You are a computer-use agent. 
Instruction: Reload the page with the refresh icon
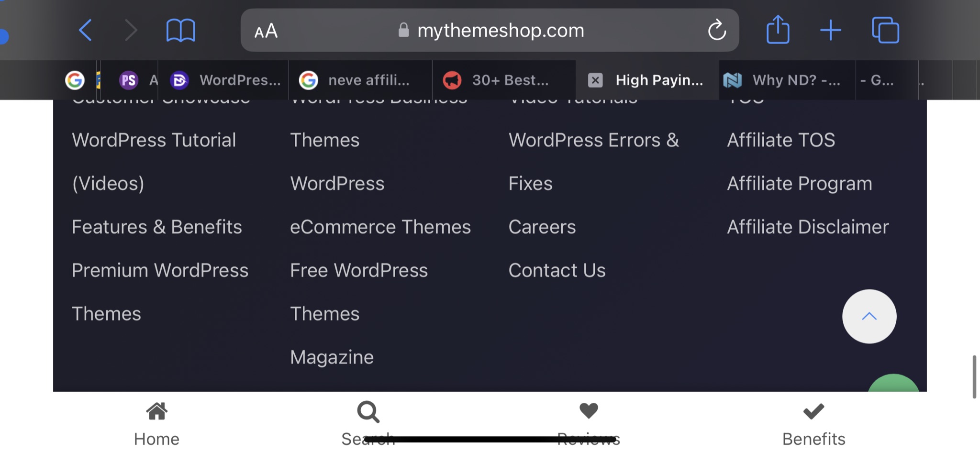pos(717,30)
